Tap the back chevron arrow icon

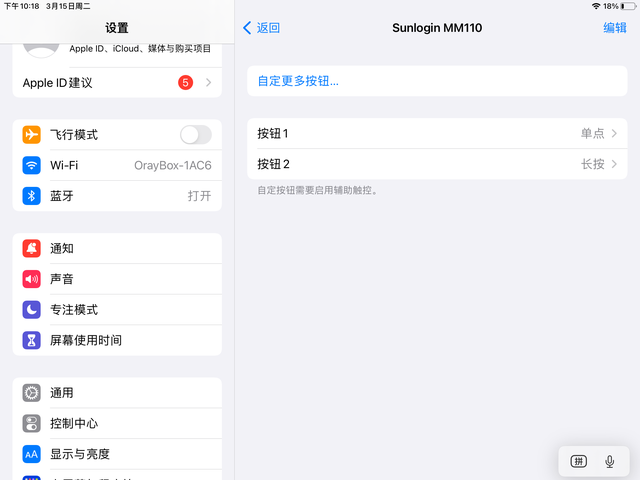pos(247,28)
